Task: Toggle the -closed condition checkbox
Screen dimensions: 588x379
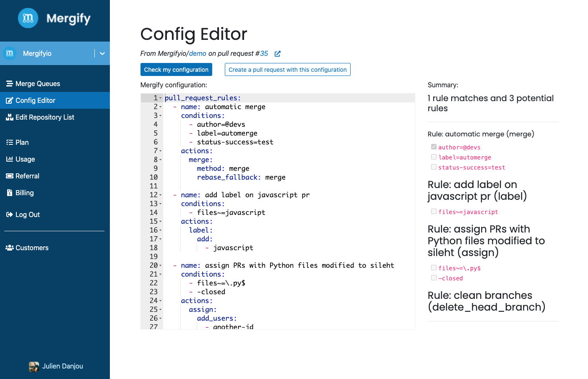Action: tap(434, 278)
